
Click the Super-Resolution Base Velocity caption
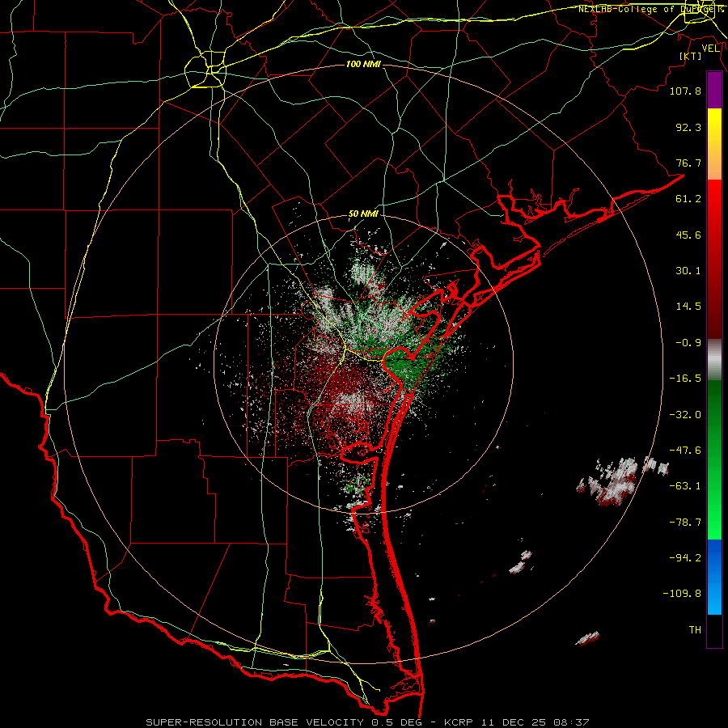coord(367,722)
